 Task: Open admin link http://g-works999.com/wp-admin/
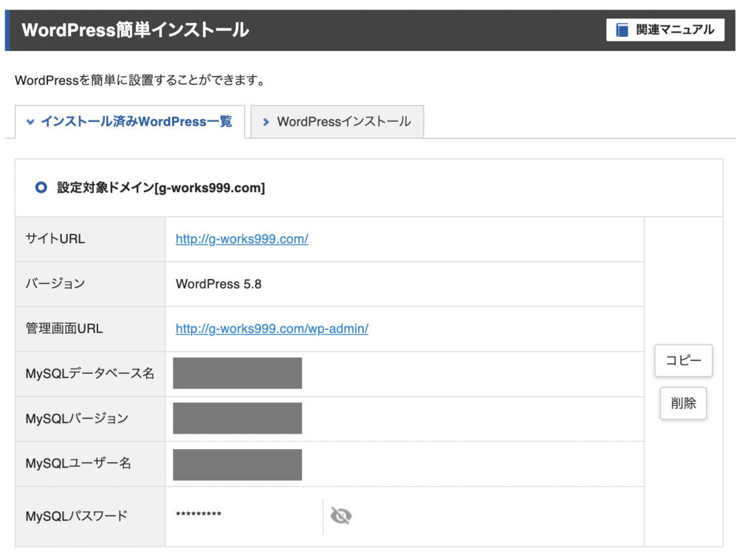[272, 329]
